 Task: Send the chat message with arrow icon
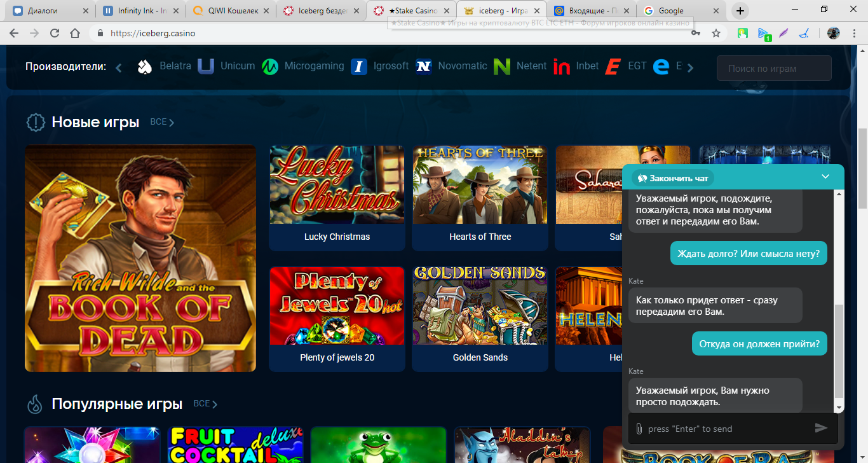[x=821, y=428]
